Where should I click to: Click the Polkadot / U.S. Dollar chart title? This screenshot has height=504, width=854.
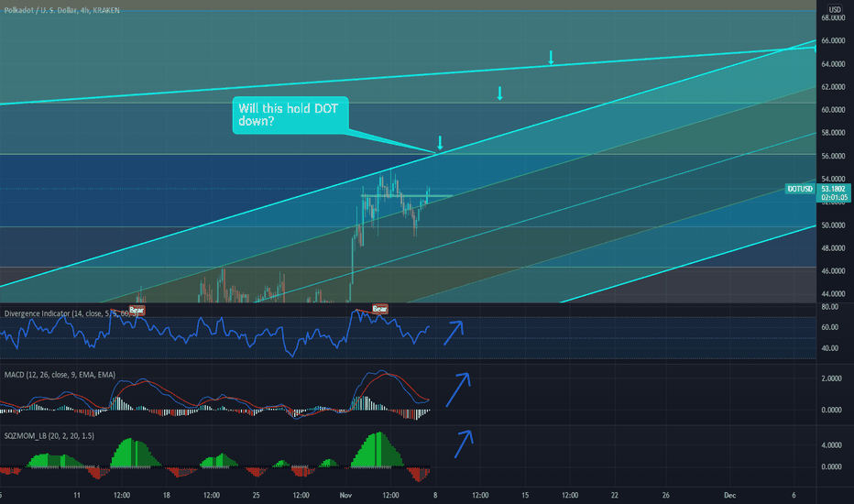point(61,10)
